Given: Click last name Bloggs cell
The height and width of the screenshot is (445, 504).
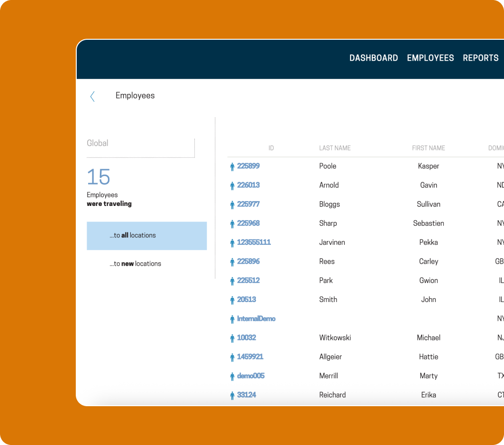Looking at the screenshot, I should [329, 205].
